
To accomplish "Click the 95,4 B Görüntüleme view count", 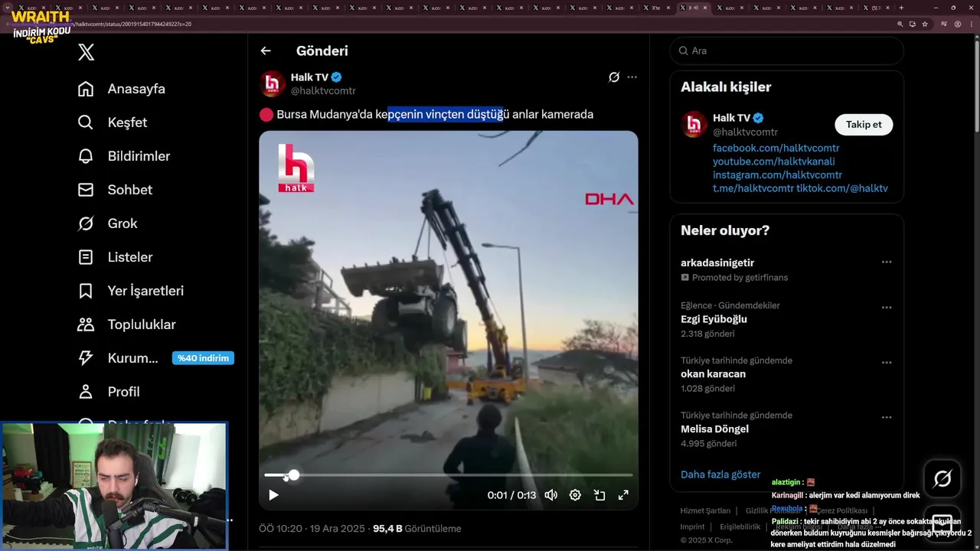I will point(416,529).
